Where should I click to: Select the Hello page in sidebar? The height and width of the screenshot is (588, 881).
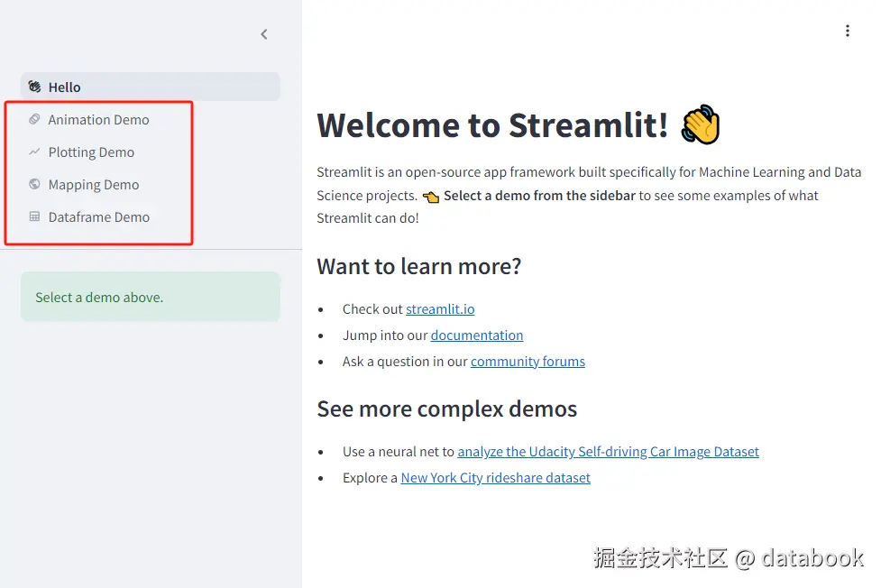150,87
